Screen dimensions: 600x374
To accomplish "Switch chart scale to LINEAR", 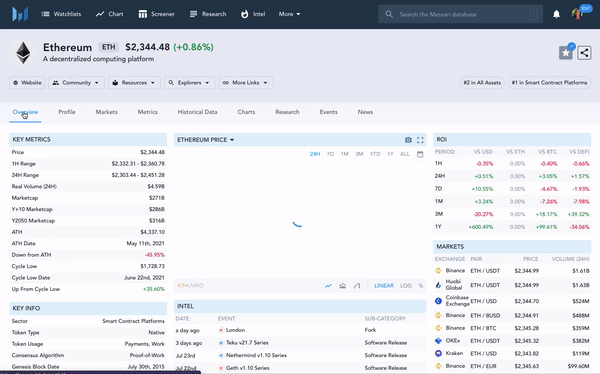I will [x=384, y=286].
